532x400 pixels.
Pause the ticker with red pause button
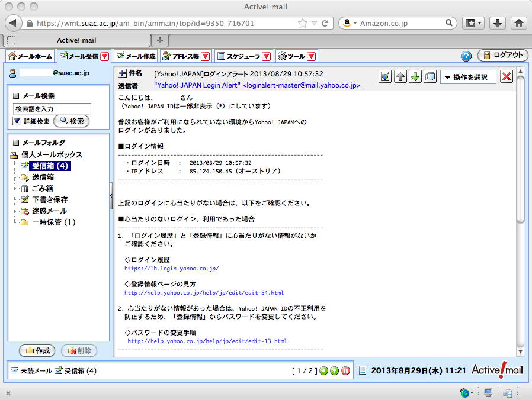coord(345,370)
